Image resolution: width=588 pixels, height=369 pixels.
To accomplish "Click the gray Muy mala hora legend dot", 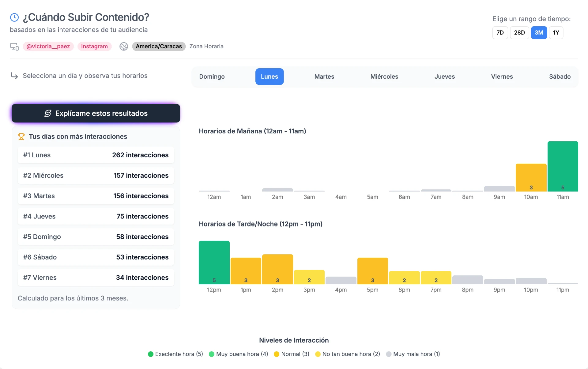I will point(389,354).
